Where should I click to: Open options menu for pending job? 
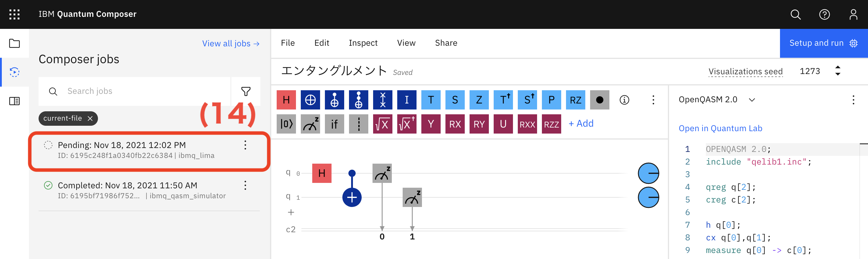pos(245,145)
